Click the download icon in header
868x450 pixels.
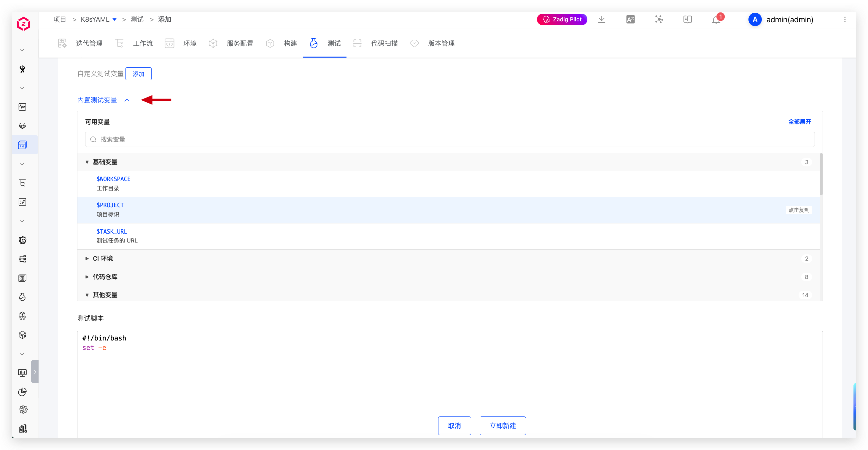(602, 20)
